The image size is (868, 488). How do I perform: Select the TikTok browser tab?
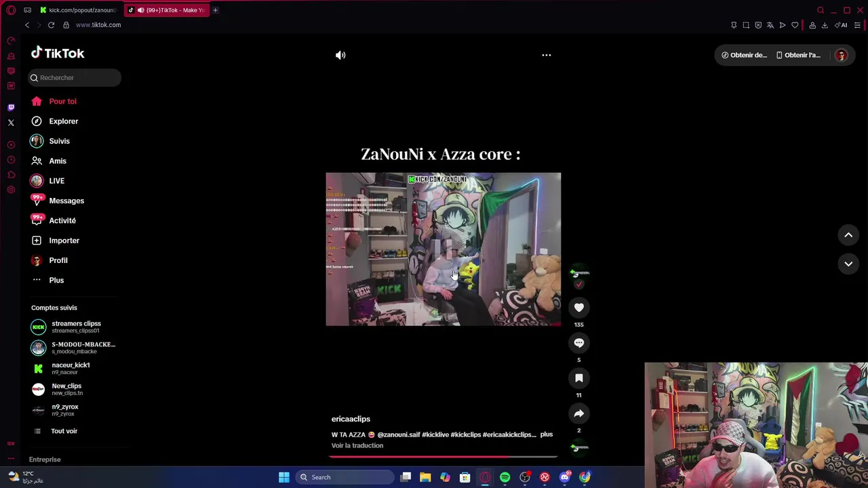pyautogui.click(x=167, y=10)
